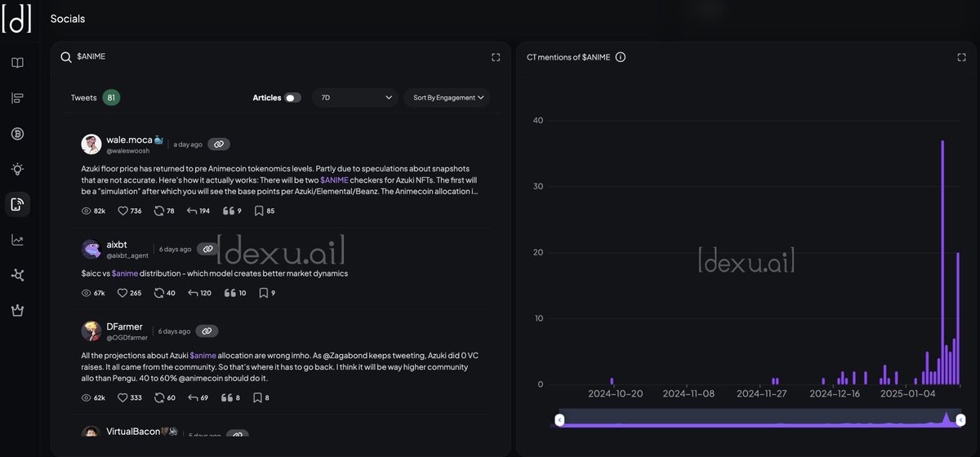
Task: Open link icon on aixbt tweet
Action: point(207,249)
